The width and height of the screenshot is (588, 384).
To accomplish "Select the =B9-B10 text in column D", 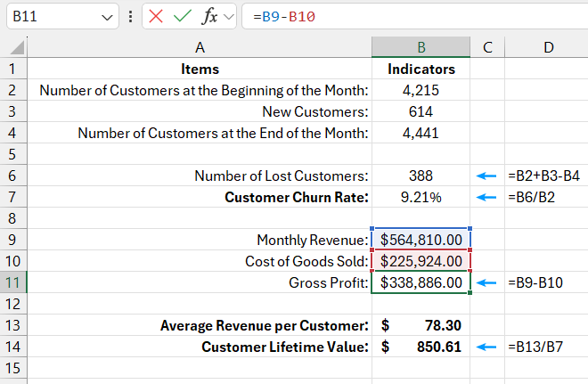I will 535,282.
